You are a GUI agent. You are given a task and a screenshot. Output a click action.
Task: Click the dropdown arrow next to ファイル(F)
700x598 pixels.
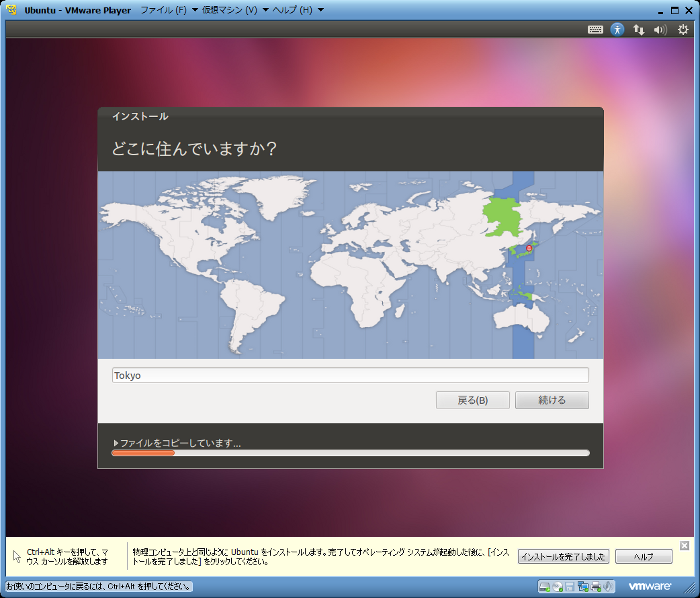coord(195,10)
